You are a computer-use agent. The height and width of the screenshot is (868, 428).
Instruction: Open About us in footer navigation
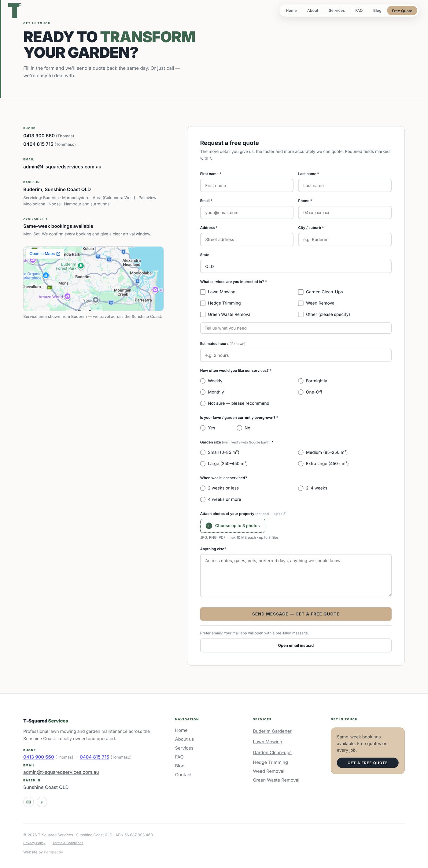[185, 739]
